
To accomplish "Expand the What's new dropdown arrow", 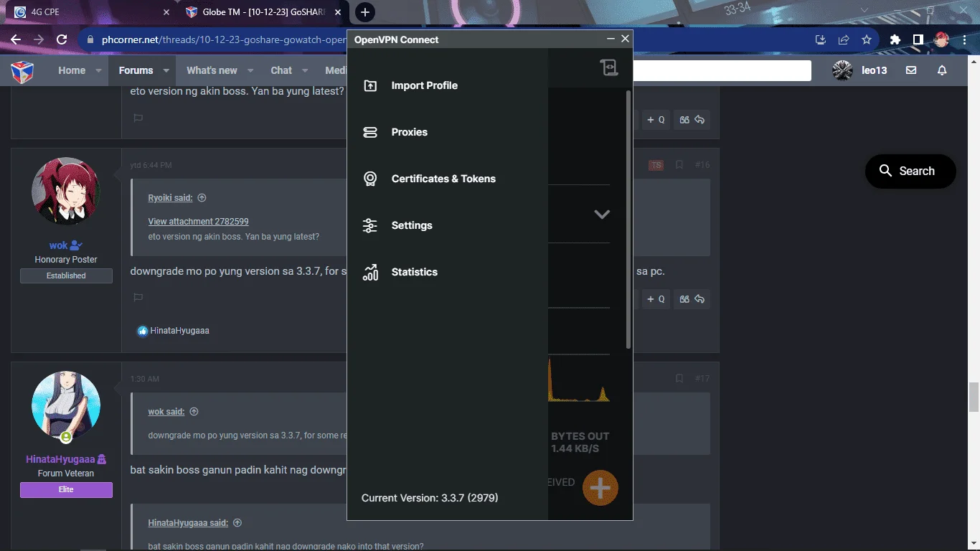I will [x=250, y=70].
